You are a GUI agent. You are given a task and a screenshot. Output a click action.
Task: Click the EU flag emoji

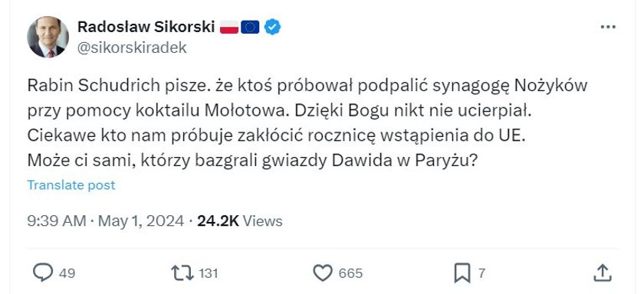[x=250, y=27]
